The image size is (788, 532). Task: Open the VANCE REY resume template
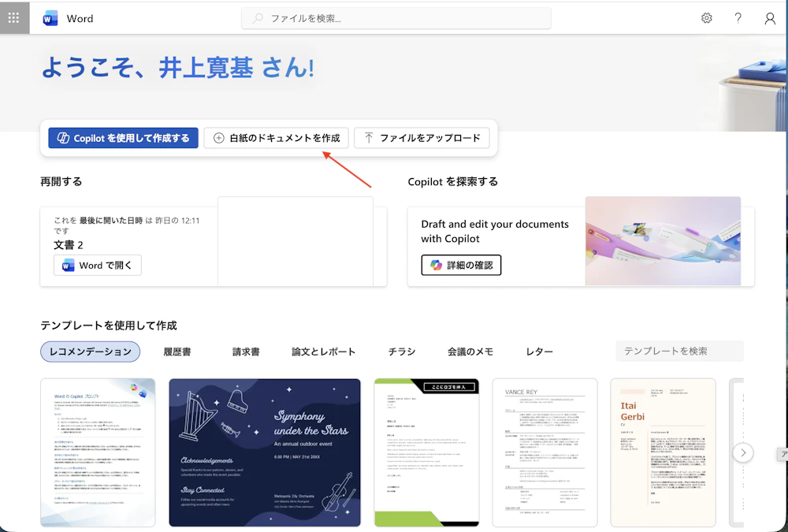coord(545,452)
